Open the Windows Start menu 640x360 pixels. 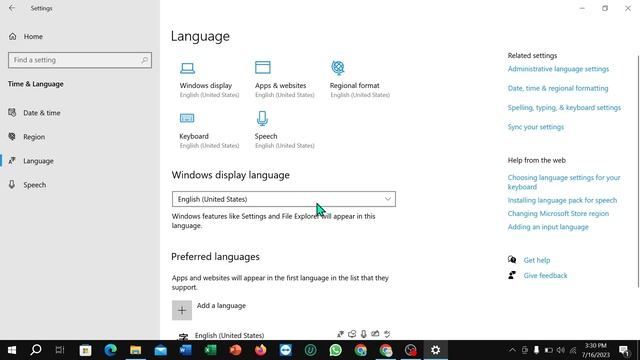coord(12,350)
